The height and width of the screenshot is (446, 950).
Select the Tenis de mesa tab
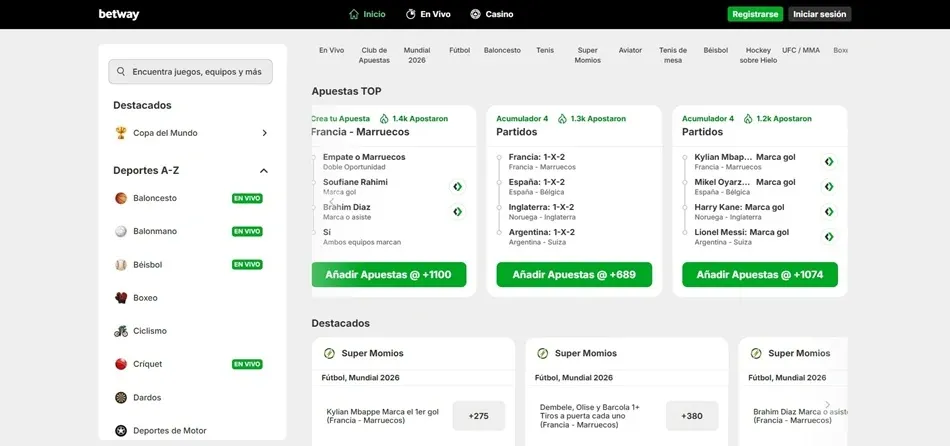(673, 55)
